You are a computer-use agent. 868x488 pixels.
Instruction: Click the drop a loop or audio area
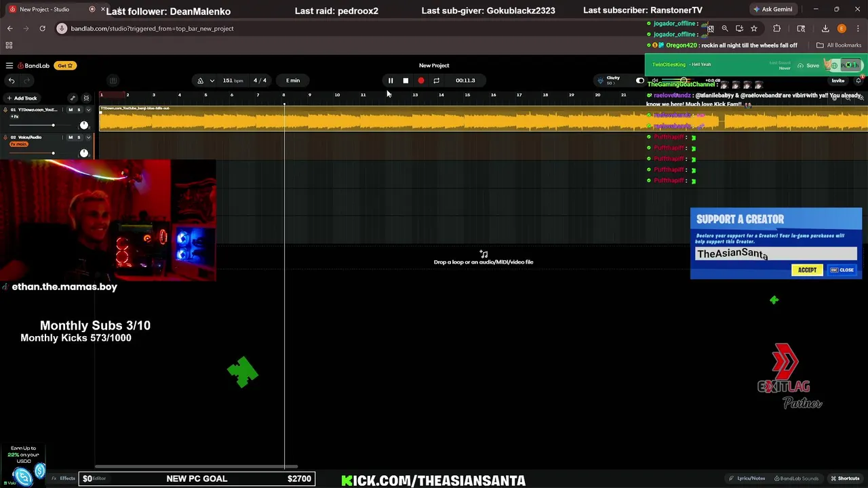484,258
